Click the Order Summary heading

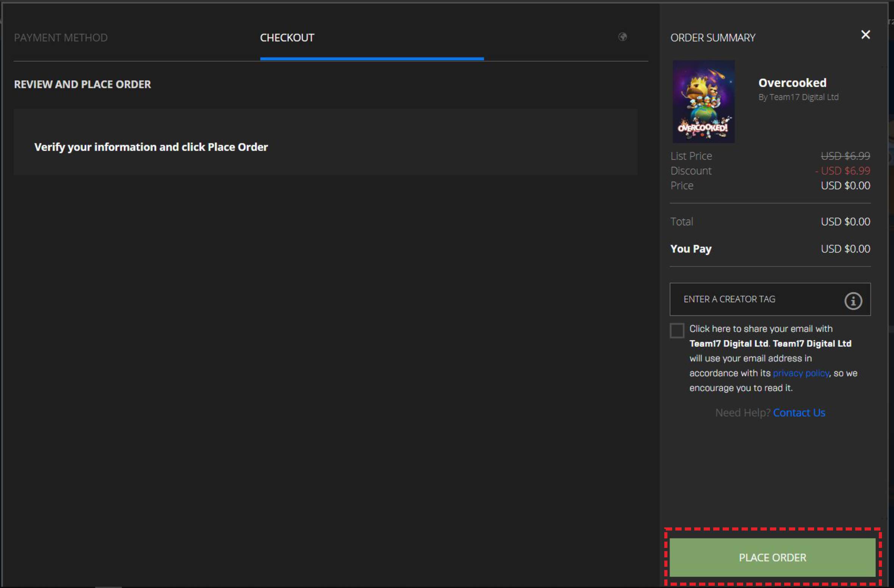(x=713, y=37)
